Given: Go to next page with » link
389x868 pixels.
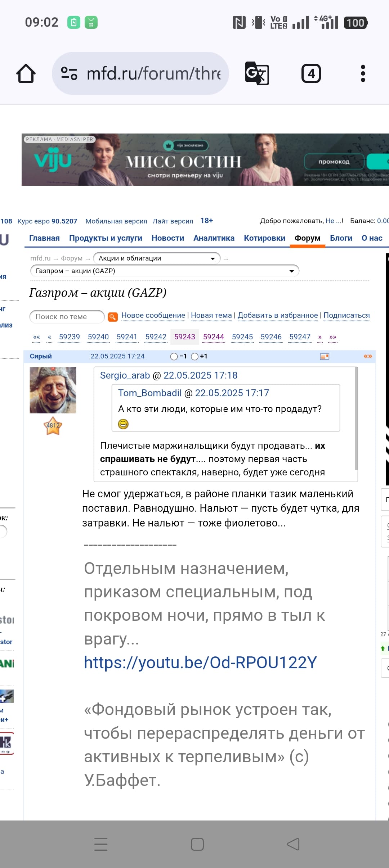Looking at the screenshot, I should pyautogui.click(x=320, y=337).
